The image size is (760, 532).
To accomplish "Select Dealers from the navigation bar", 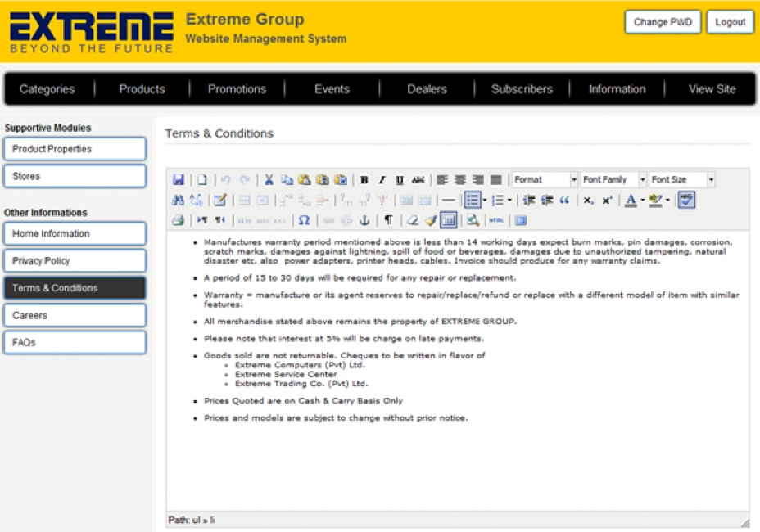I will [427, 89].
